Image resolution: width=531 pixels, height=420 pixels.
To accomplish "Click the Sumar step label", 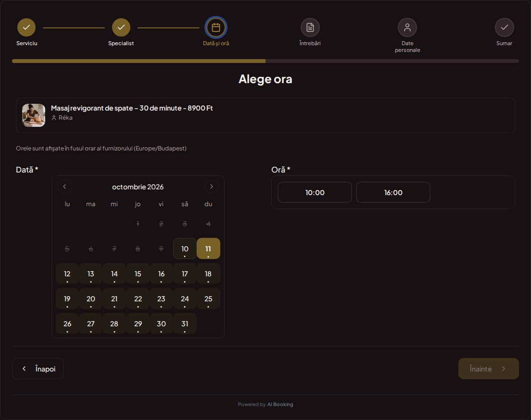I will [x=504, y=43].
